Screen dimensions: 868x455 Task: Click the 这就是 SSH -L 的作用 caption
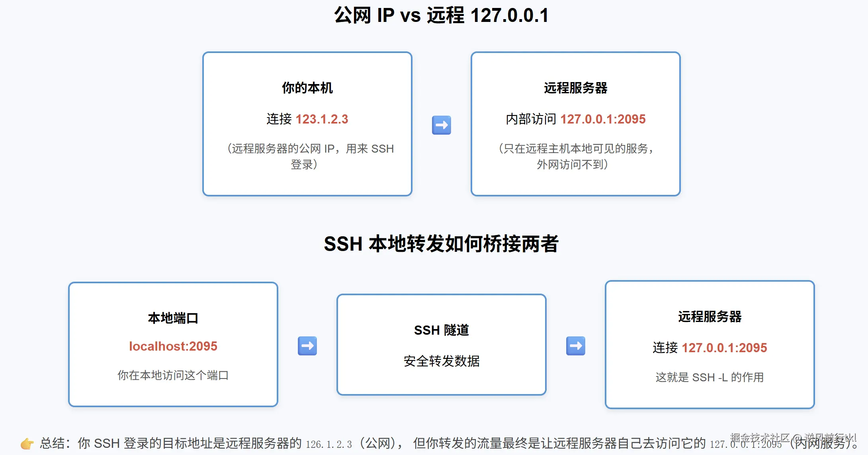tap(710, 377)
